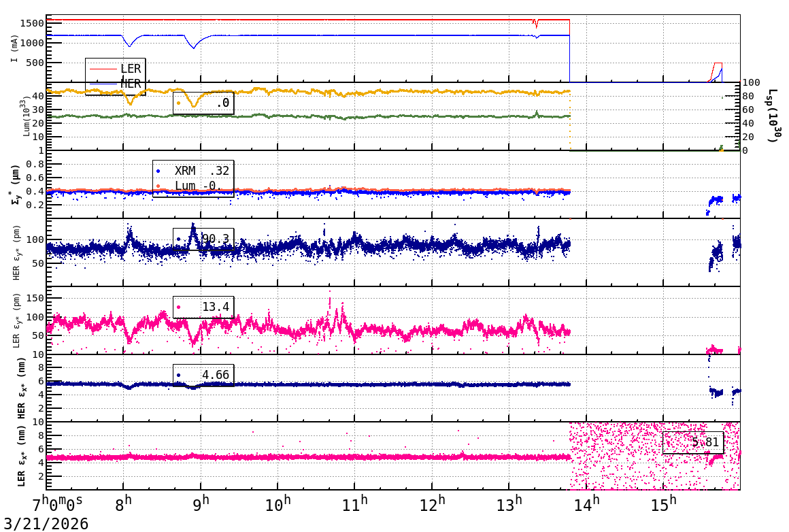Click the 1500 tick on current axis
The height and width of the screenshot is (532, 789).
click(32, 23)
